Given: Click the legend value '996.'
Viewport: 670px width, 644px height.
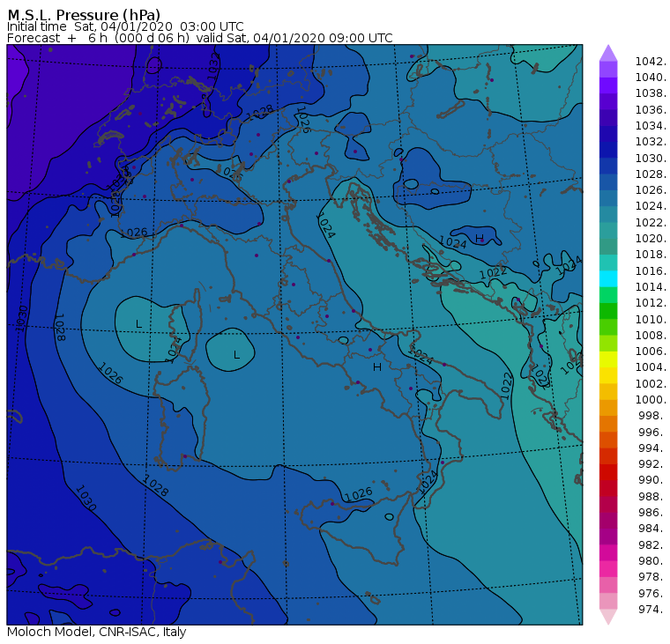Looking at the screenshot, I should click(652, 433).
